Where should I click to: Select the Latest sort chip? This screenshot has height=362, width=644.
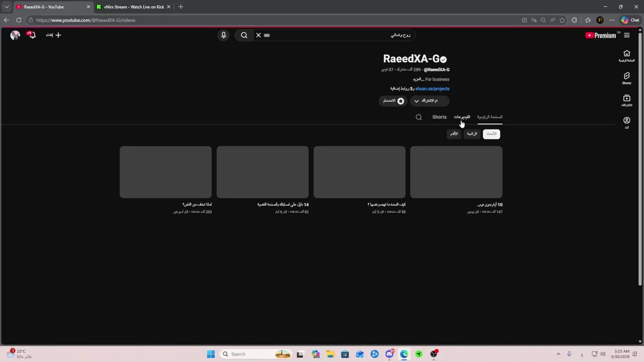click(x=492, y=134)
